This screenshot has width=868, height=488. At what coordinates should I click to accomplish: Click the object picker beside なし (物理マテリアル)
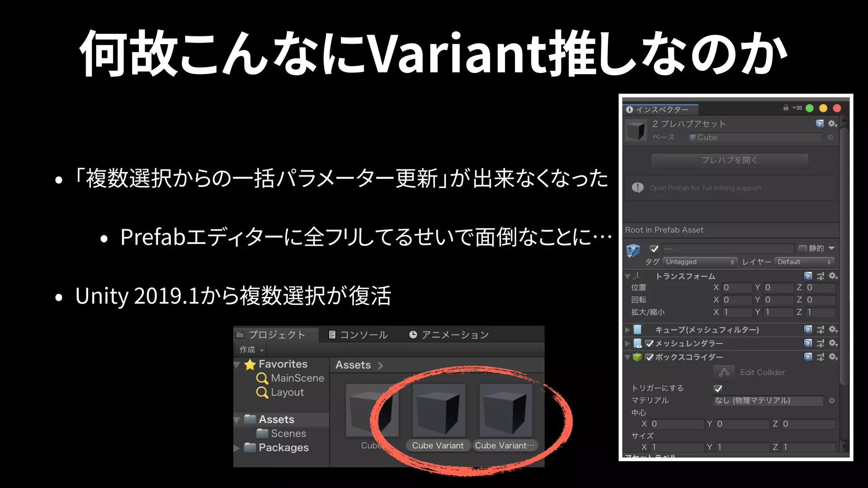832,401
